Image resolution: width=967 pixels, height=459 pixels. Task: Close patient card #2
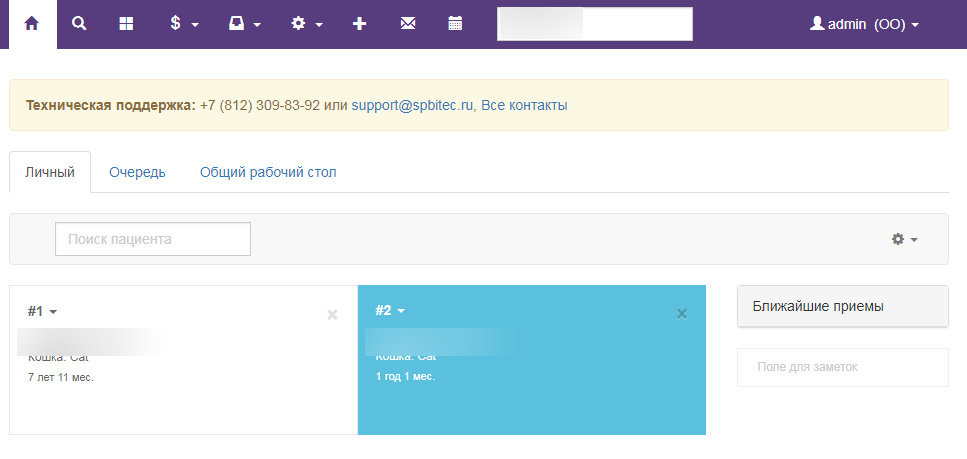click(x=681, y=313)
